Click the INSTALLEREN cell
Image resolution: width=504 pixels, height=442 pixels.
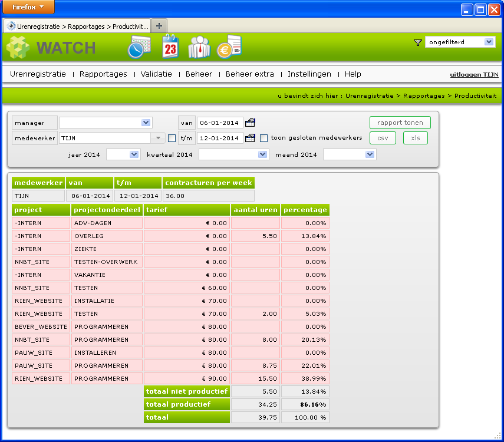coord(107,352)
